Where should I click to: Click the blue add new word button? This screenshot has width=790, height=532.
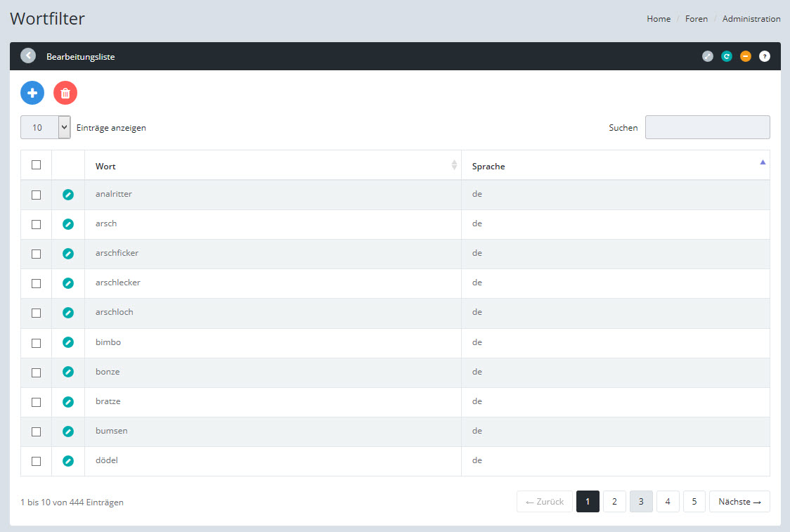coord(32,93)
